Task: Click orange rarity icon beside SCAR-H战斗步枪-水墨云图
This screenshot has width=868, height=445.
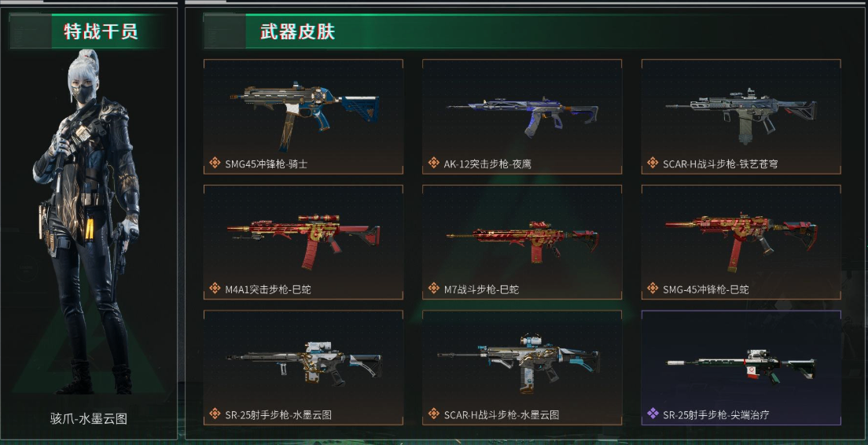Action: point(434,414)
